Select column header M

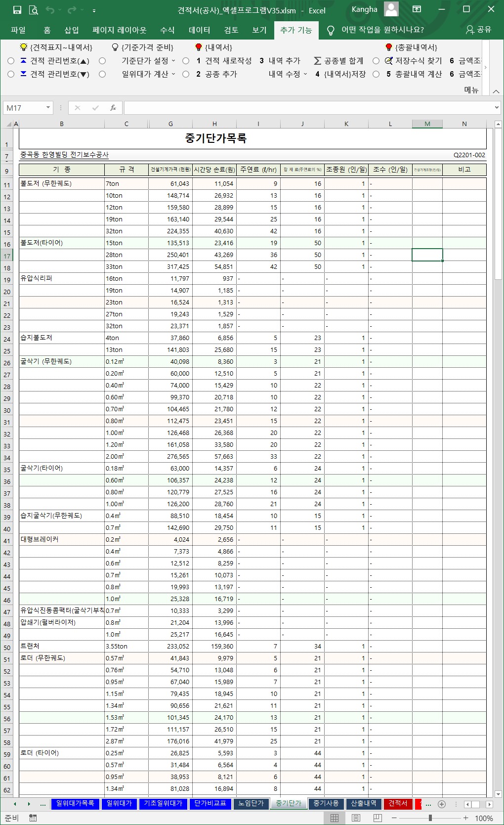427,124
